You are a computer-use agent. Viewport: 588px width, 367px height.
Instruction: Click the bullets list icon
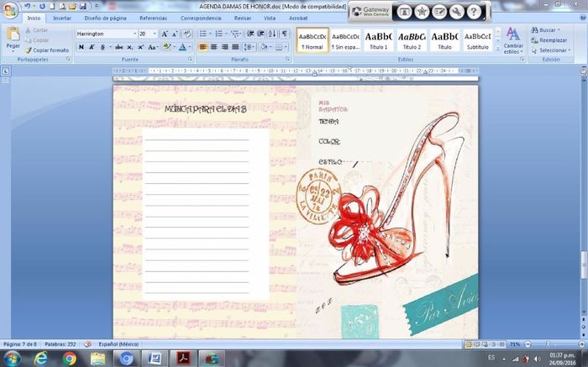pos(203,34)
